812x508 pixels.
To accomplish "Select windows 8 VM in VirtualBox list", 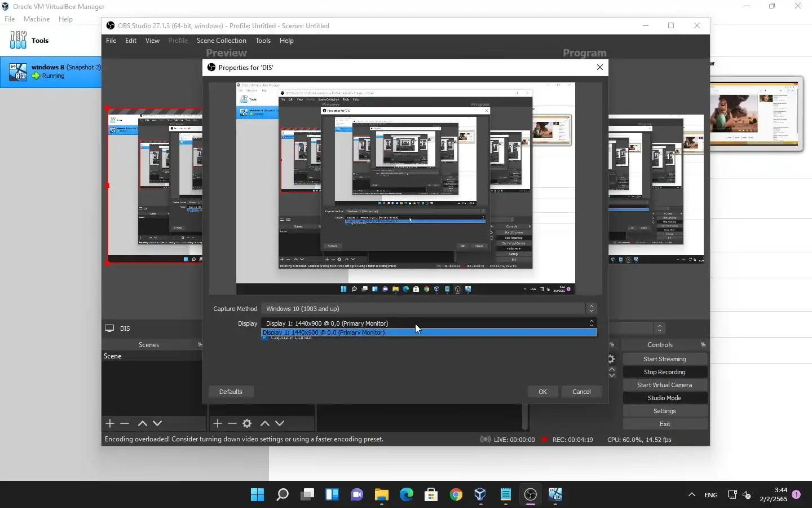I will coord(51,72).
